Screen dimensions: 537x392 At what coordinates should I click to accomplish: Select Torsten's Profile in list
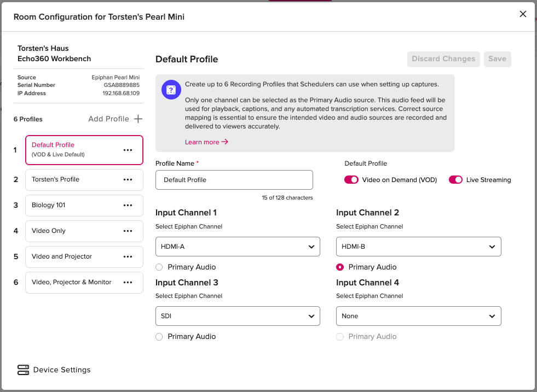[x=84, y=179]
